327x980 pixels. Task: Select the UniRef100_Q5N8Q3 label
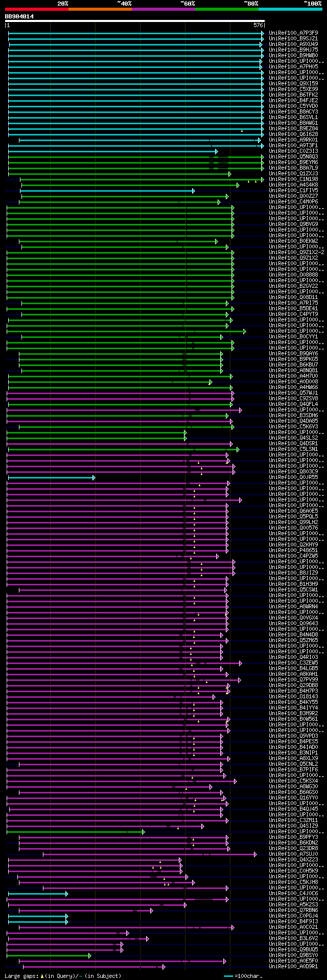pyautogui.click(x=293, y=156)
